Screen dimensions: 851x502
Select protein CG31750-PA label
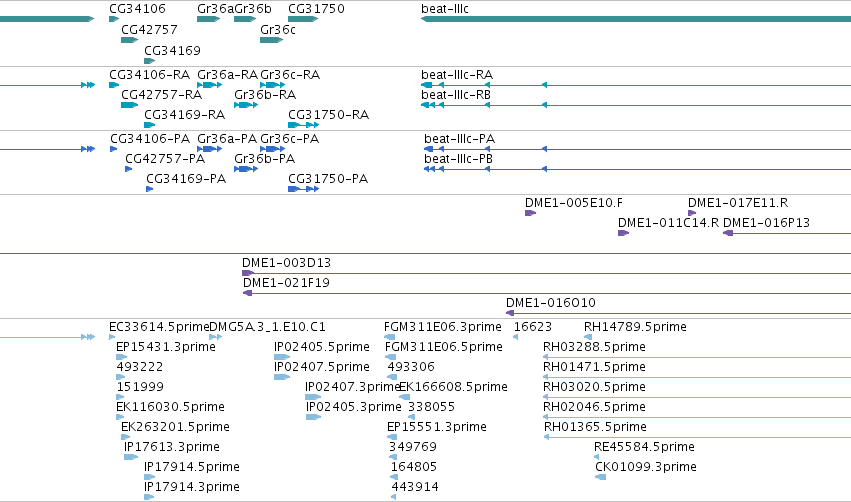[x=328, y=179]
